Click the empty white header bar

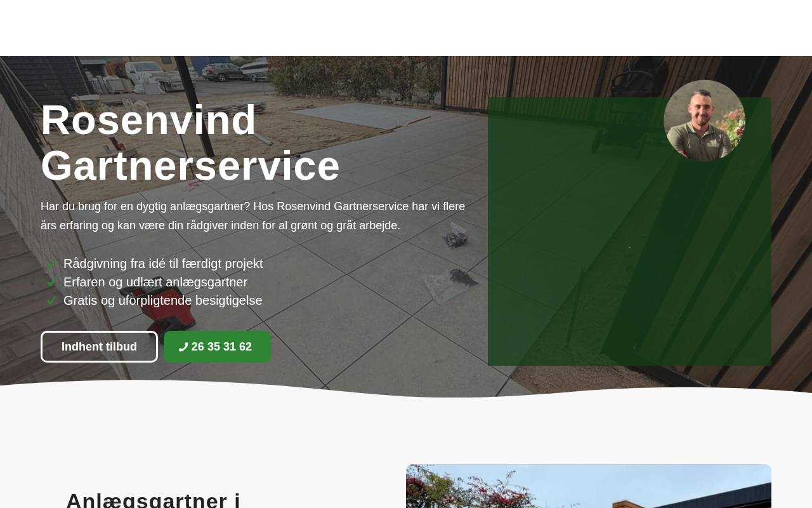coord(406,28)
